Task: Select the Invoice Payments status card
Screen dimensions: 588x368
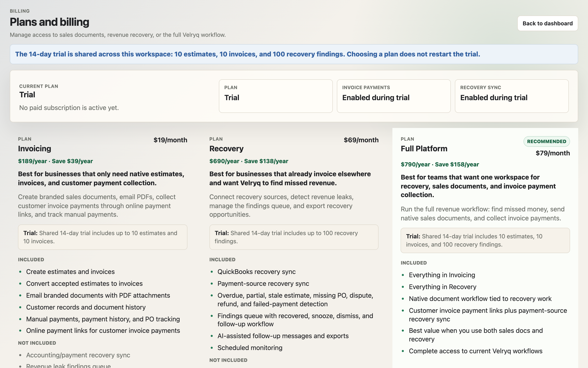Action: pos(393,96)
